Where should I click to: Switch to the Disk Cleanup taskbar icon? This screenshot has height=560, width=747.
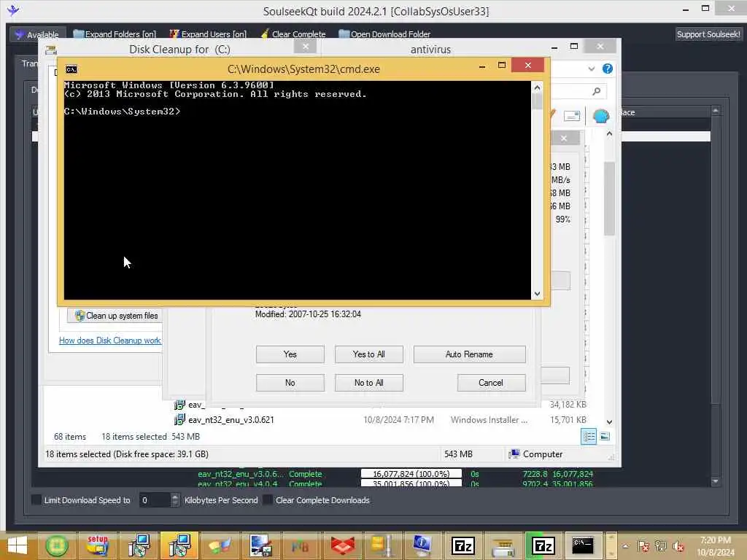[x=503, y=546]
